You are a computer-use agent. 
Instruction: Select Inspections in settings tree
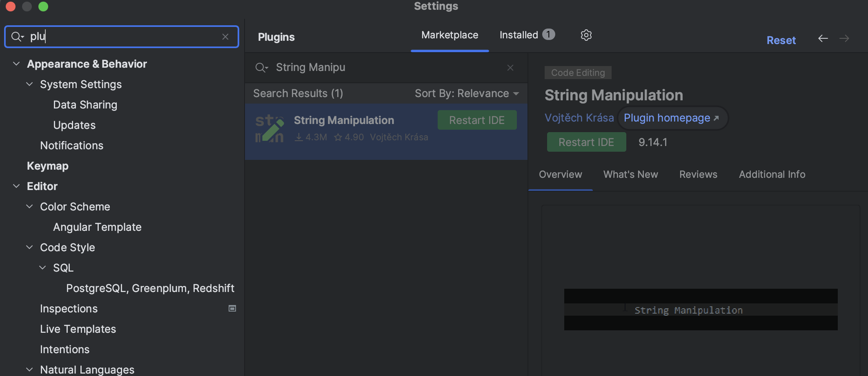(x=69, y=309)
